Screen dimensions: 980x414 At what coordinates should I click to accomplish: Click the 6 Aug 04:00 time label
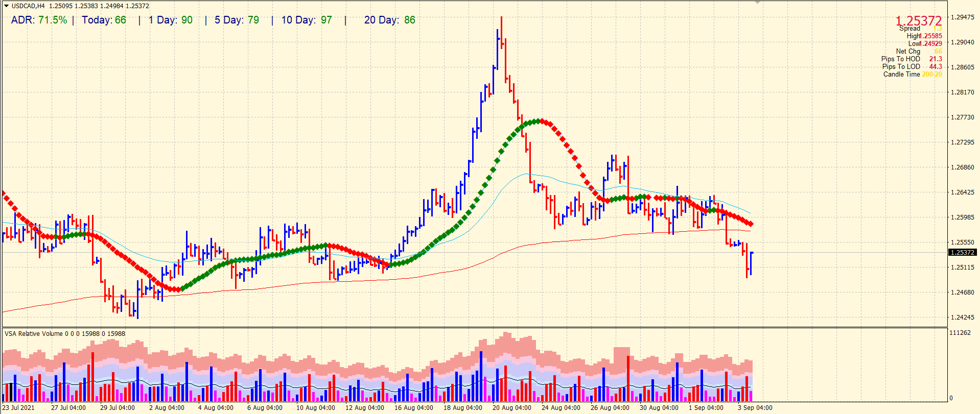point(265,408)
